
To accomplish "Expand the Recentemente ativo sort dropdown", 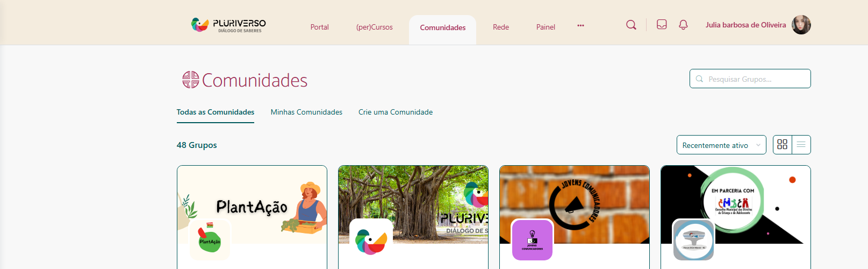I will point(721,145).
